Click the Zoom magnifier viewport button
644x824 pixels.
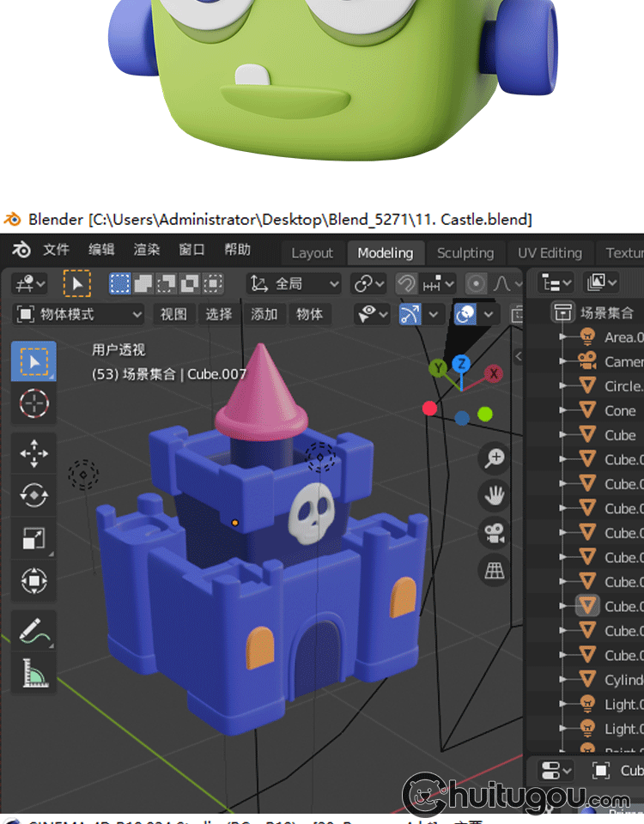point(495,458)
